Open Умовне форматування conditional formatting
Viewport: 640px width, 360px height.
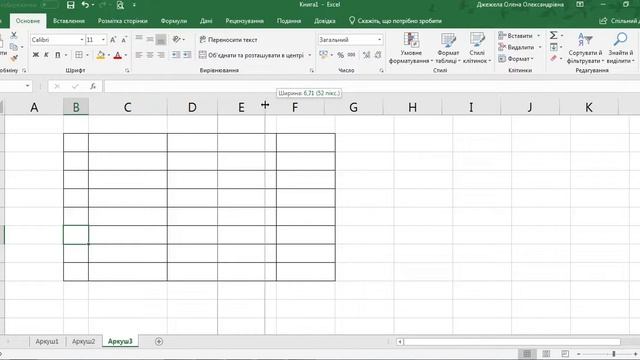411,48
